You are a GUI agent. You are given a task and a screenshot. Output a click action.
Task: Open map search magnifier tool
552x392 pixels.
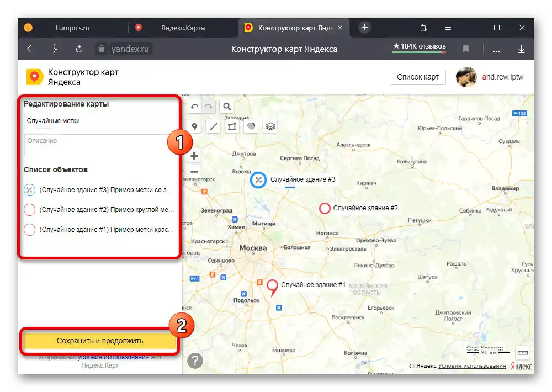[227, 107]
